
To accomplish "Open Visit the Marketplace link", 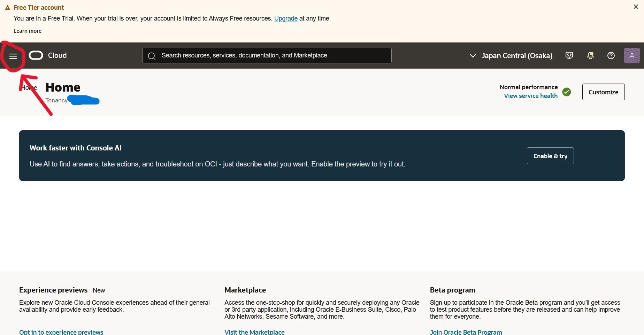I will point(254,332).
